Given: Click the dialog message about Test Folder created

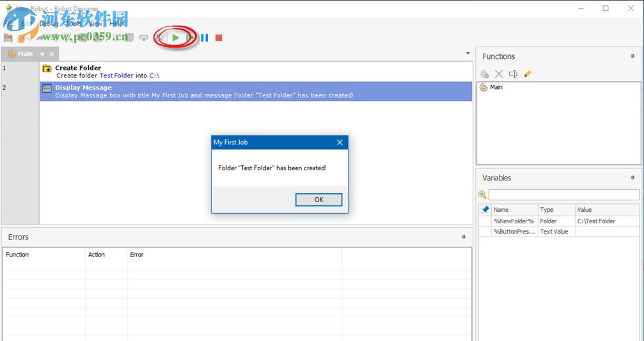Looking at the screenshot, I should coord(272,168).
